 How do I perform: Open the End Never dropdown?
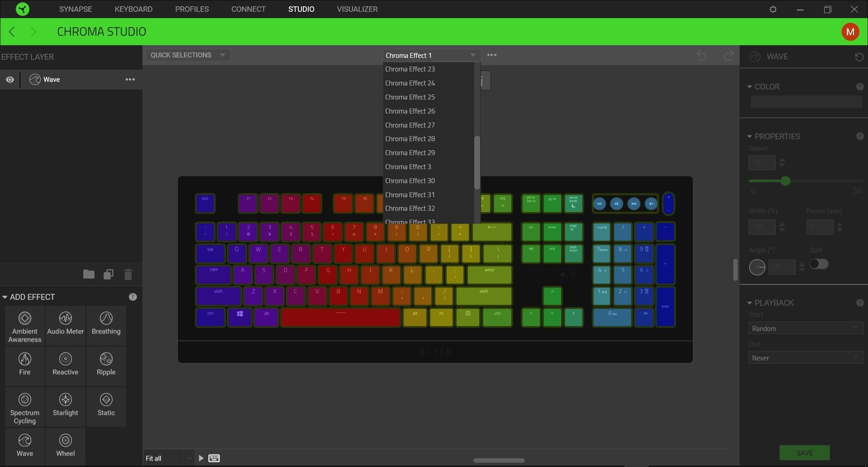[806, 358]
